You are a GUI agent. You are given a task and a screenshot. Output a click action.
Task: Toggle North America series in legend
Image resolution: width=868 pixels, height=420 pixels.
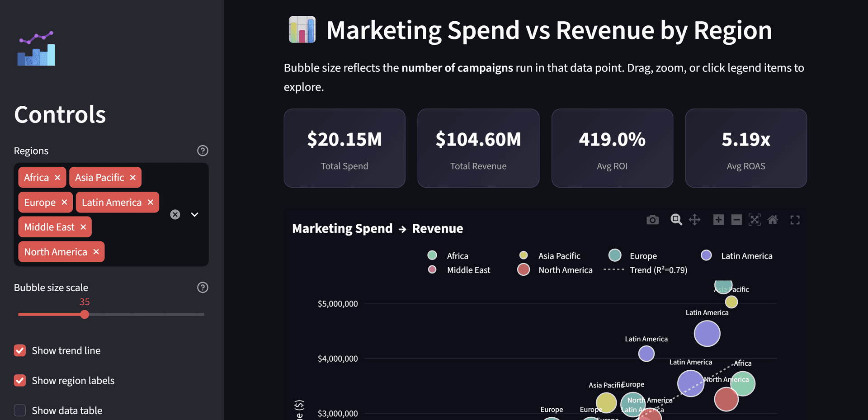pos(555,270)
